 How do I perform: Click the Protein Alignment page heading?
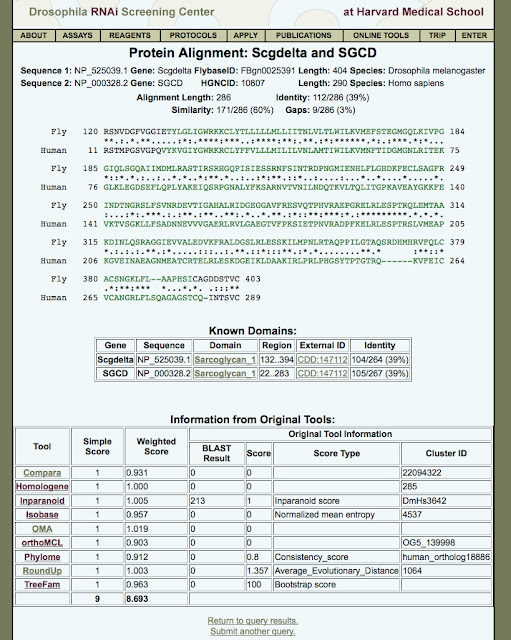coord(253,53)
